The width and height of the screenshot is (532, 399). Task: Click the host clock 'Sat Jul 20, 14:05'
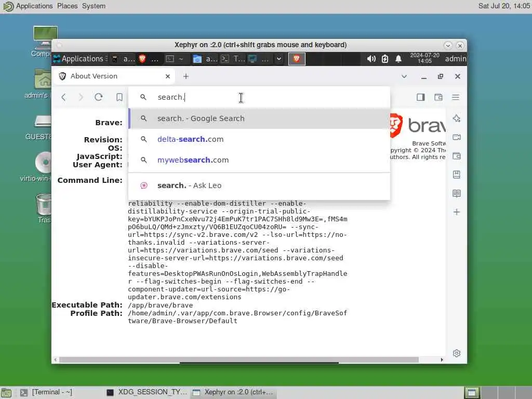click(504, 6)
